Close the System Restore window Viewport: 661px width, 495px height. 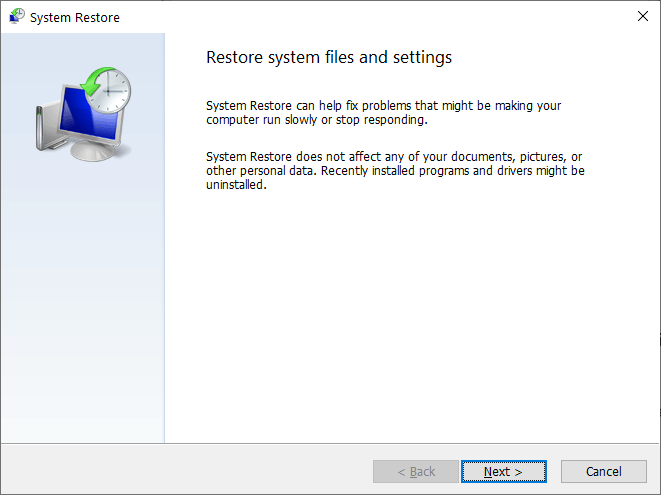pyautogui.click(x=640, y=17)
